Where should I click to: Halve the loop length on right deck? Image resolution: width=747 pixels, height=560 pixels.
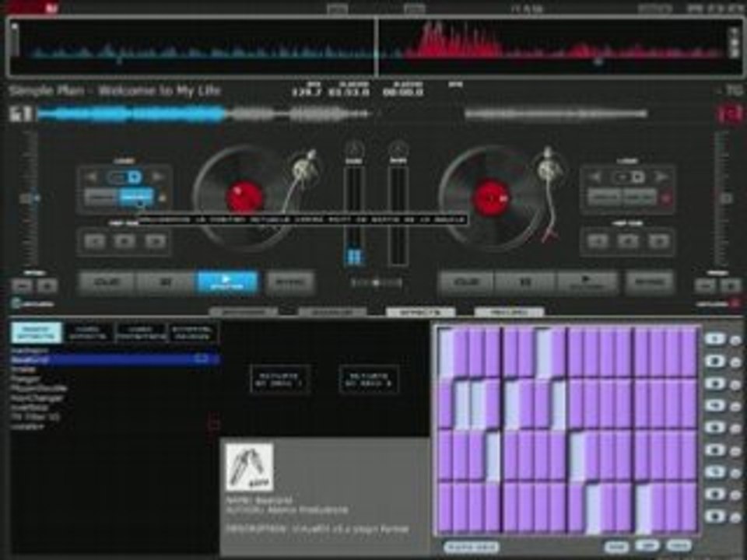[595, 177]
